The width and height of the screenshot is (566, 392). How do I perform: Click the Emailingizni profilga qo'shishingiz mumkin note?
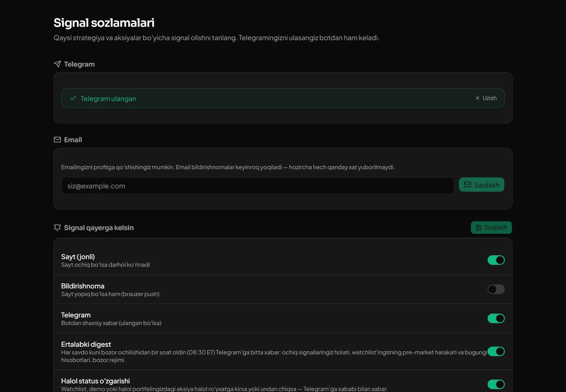tap(228, 167)
